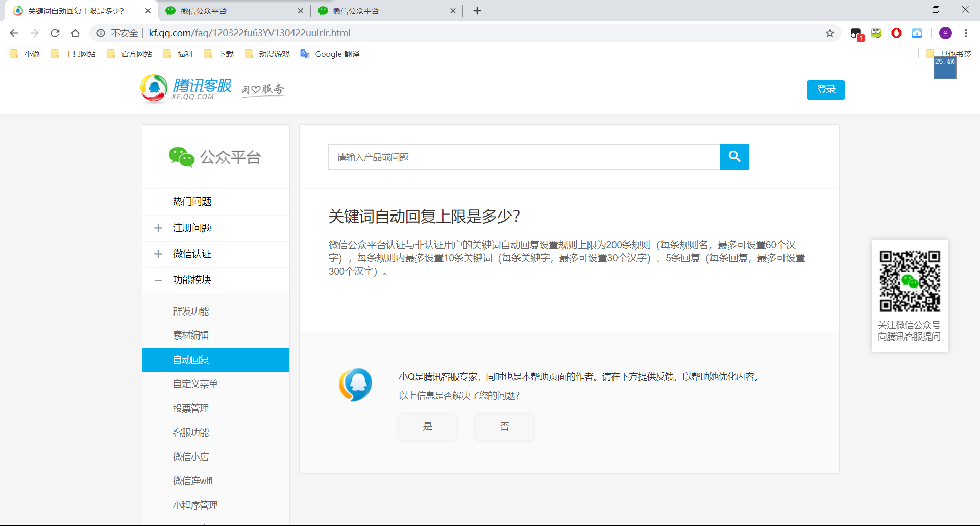Close the third 微信公众平台 tab

(453, 11)
